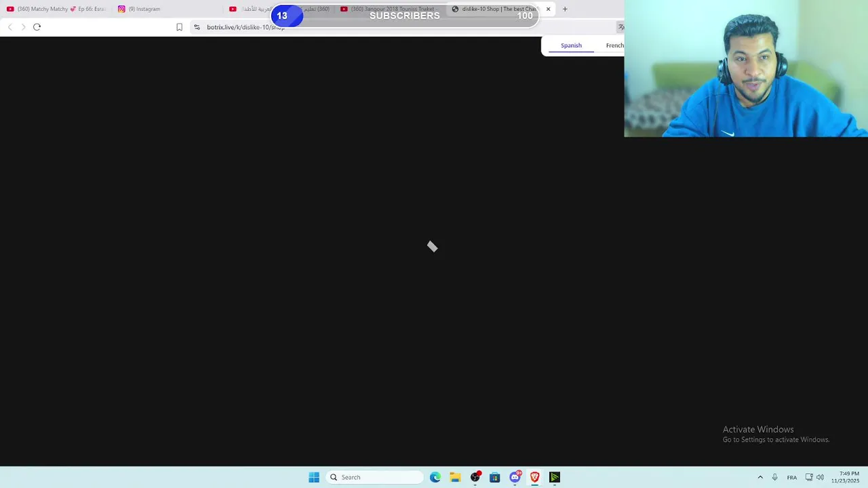The height and width of the screenshot is (488, 868).
Task: Go back in browser history
Action: pos(9,27)
